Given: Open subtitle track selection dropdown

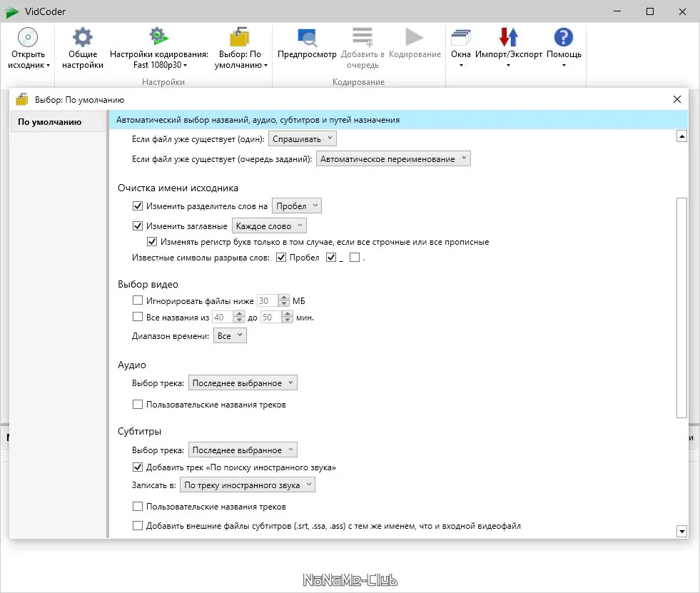Looking at the screenshot, I should (x=243, y=450).
